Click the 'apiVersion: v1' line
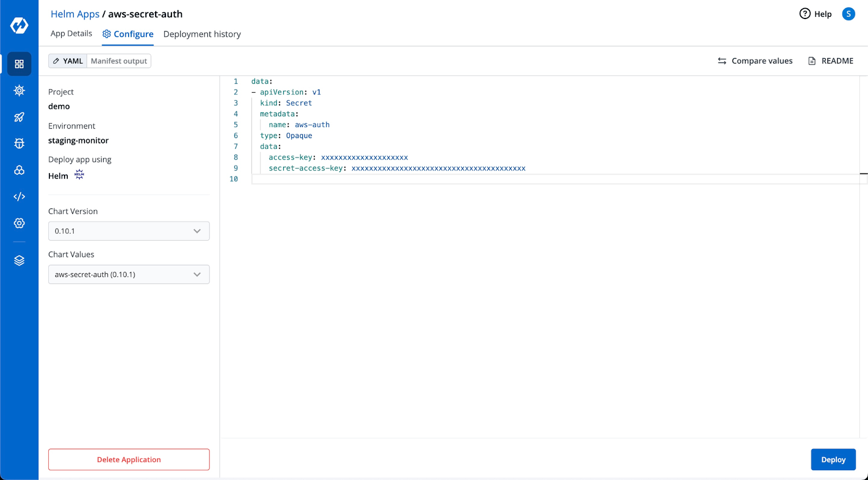Image resolution: width=868 pixels, height=480 pixels. click(x=290, y=92)
